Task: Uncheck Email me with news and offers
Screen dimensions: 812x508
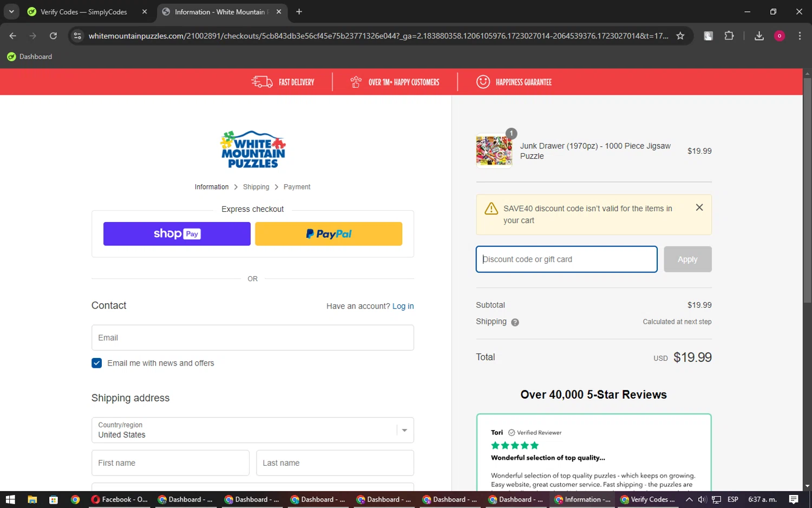Action: [97, 363]
